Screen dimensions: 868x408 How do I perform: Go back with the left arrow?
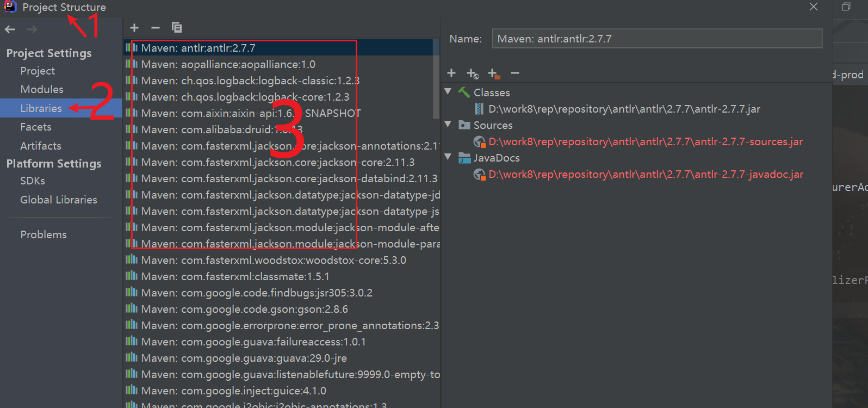[x=10, y=29]
